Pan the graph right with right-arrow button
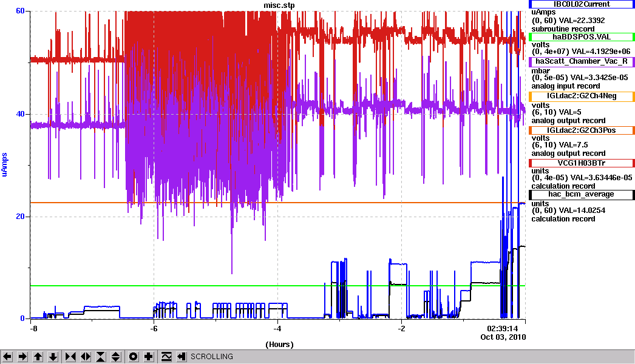The image size is (635, 364). click(22, 357)
